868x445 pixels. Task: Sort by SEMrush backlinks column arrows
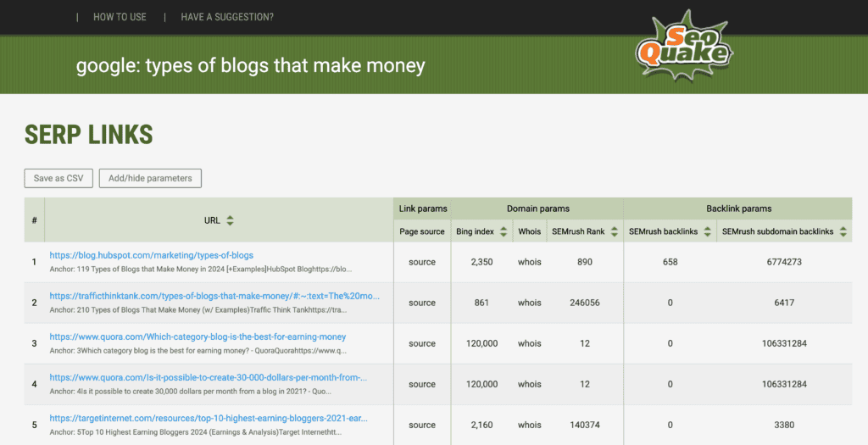707,231
